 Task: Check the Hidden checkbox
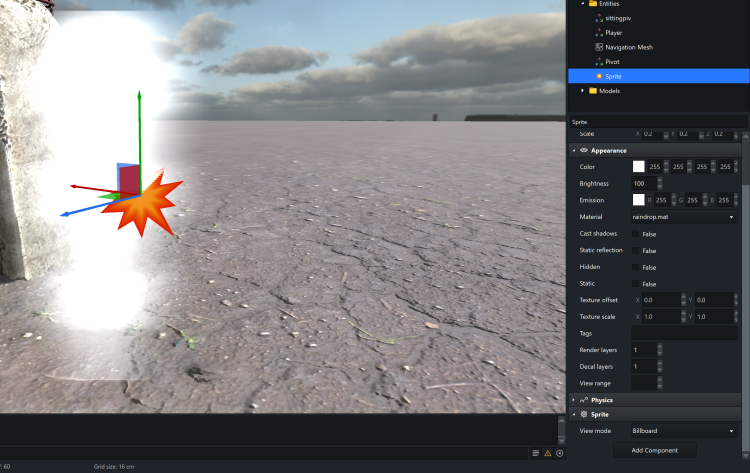(x=636, y=267)
